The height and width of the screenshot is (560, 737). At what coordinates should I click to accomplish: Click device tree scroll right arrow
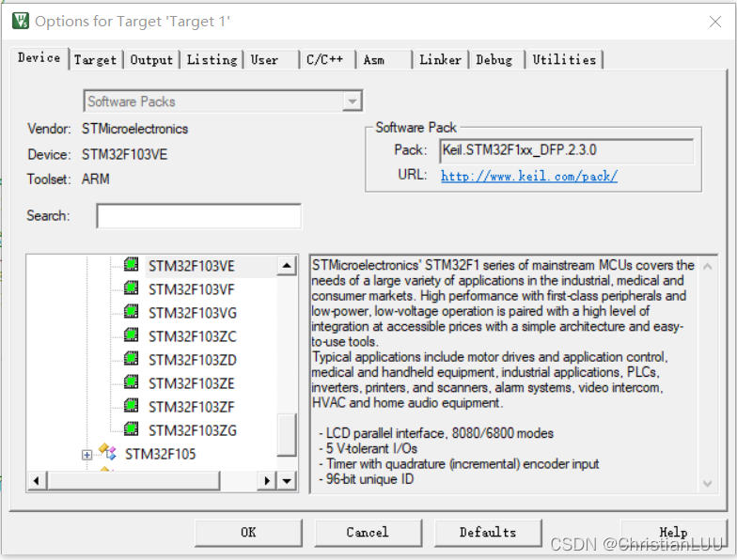267,481
